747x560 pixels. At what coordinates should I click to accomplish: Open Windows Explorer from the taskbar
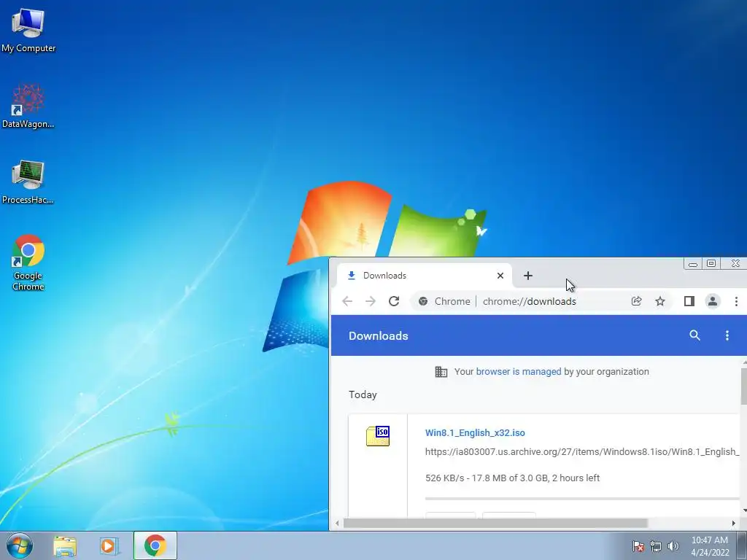point(65,545)
